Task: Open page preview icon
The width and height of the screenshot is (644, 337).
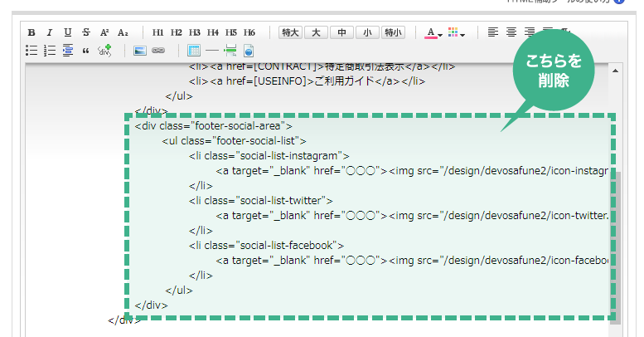Action: (x=249, y=51)
